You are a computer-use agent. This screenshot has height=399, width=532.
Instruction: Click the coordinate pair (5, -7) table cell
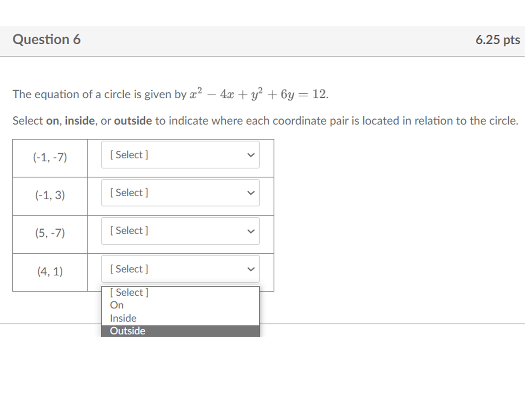(50, 233)
